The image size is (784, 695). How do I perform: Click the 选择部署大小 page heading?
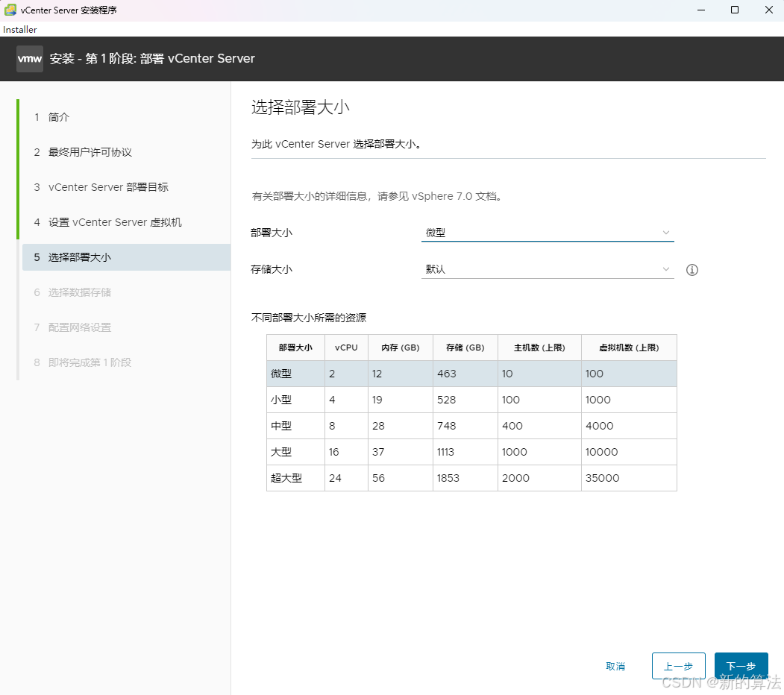[x=300, y=107]
